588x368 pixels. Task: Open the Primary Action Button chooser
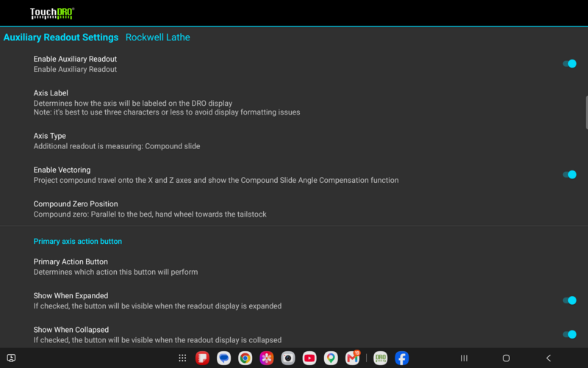294,267
